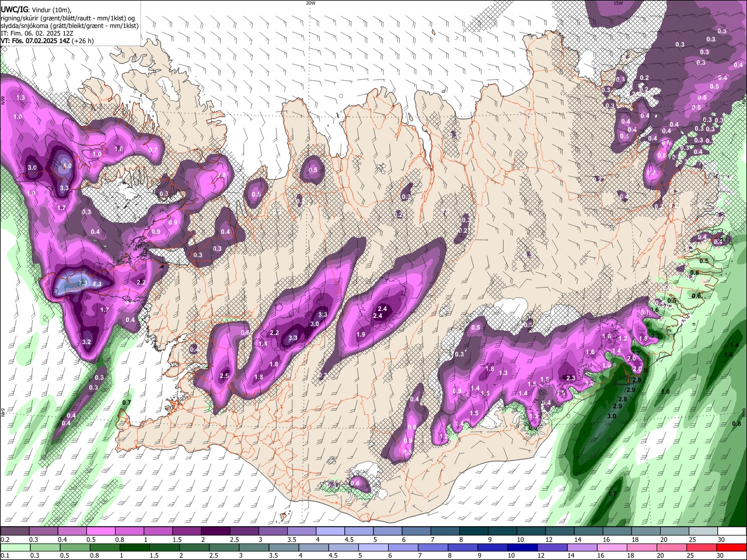Viewport: 747px width, 560px height.
Task: Click the palest green legend swatch labeled 0.1
Action: [15, 547]
